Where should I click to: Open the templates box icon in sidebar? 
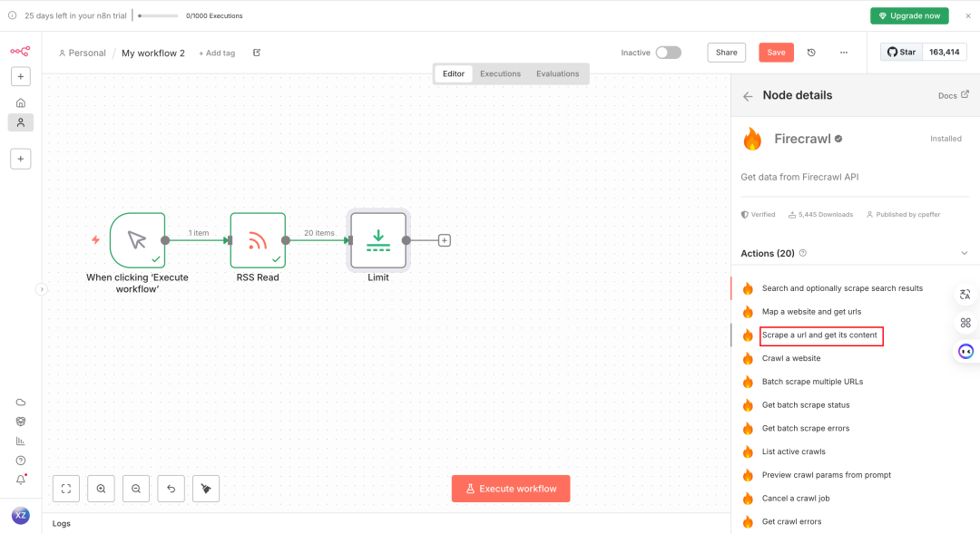click(x=21, y=422)
